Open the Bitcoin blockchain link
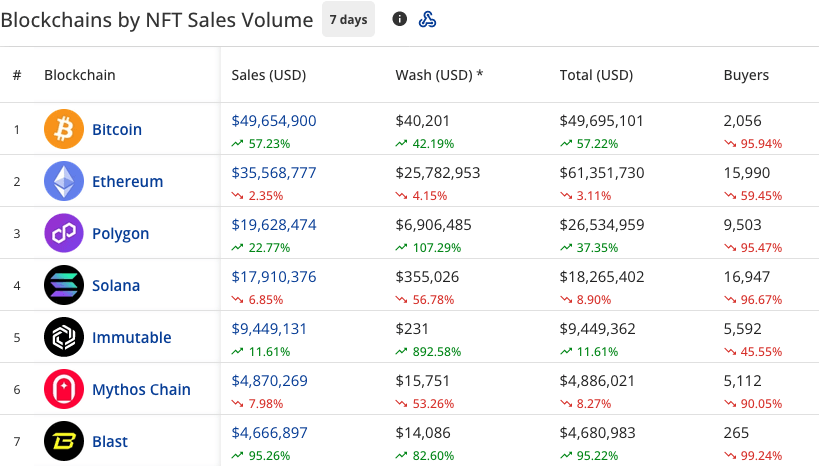 click(x=117, y=130)
